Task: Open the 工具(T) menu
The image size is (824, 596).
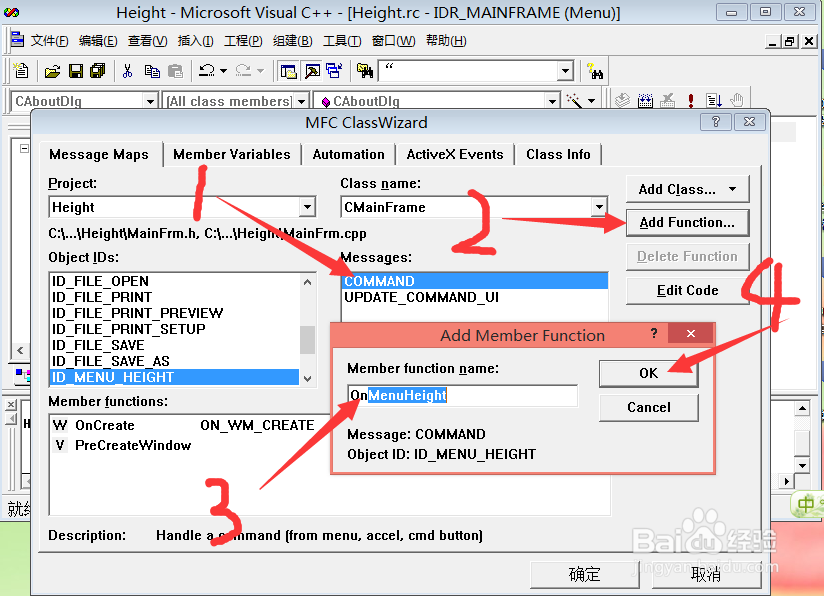Action: (x=342, y=40)
